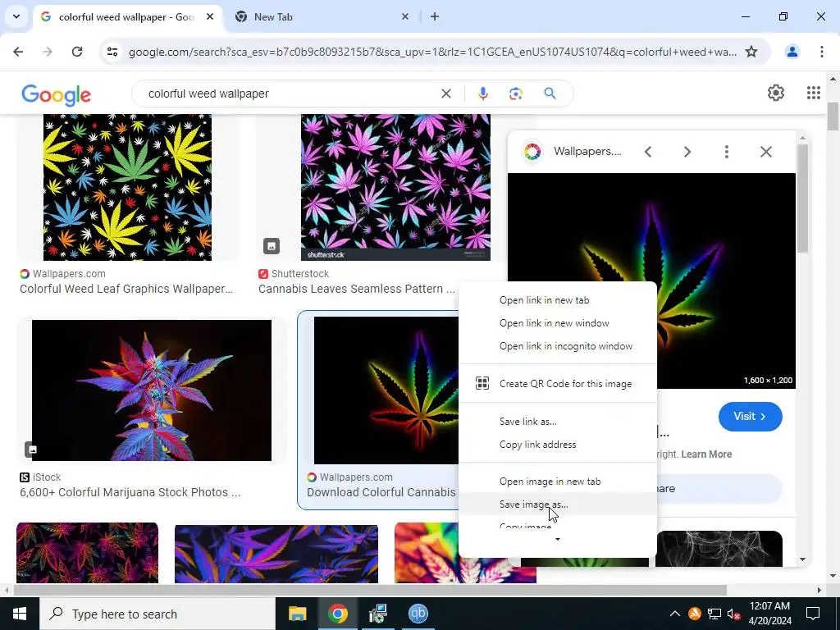
Task: Open Colorful Weed Leaf Graphics thumbnail
Action: click(x=127, y=187)
